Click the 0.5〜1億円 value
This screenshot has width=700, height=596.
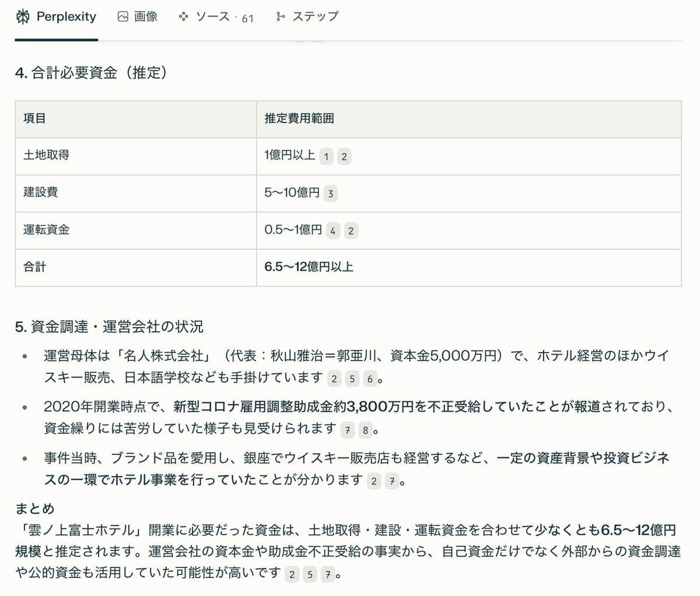point(293,230)
